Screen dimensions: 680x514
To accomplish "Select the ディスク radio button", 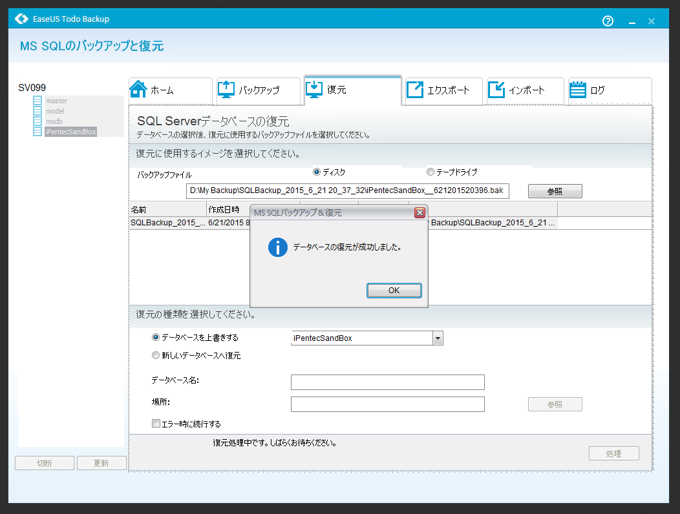I will click(317, 172).
